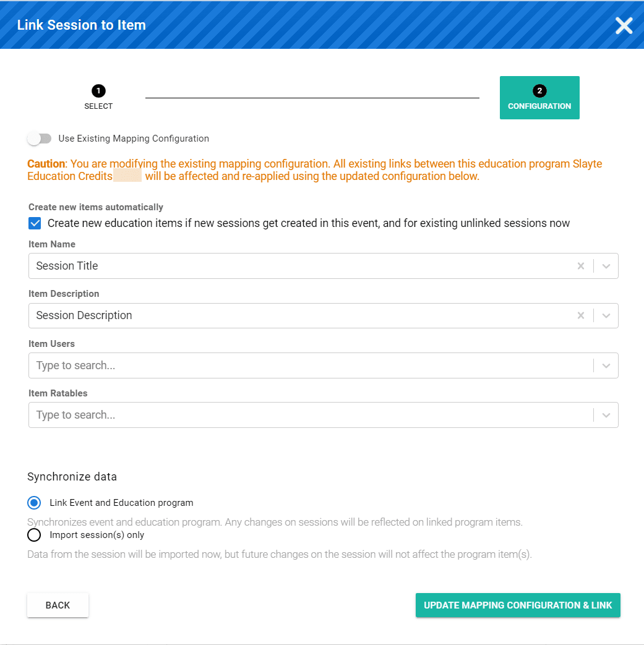Screen dimensions: 644x645
Task: Click the step 2 circle icon
Action: click(539, 91)
